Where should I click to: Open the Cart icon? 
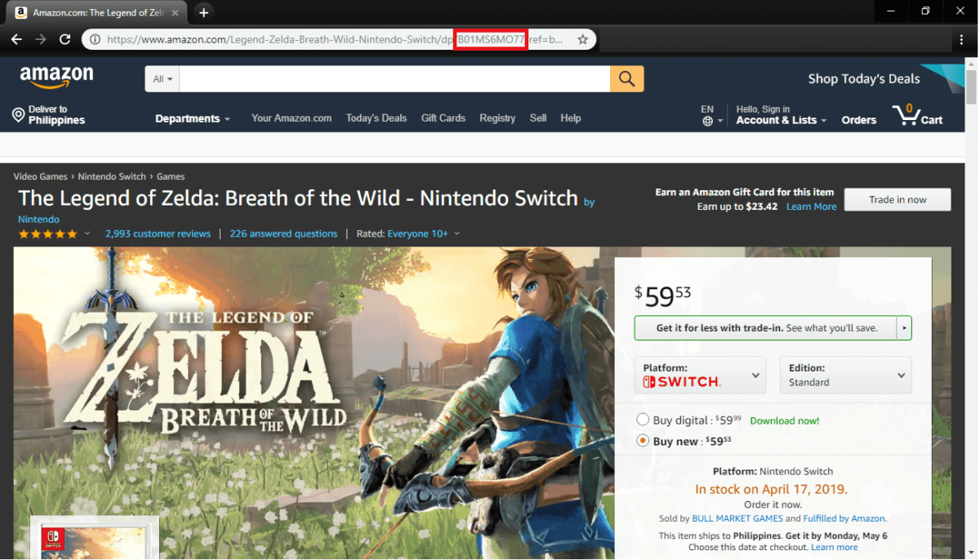tap(917, 115)
